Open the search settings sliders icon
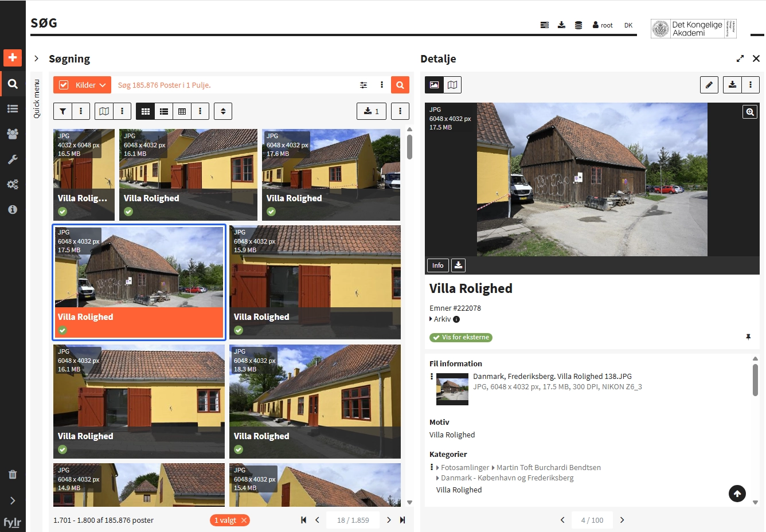Screen dimensions: 766x532 (x=364, y=85)
